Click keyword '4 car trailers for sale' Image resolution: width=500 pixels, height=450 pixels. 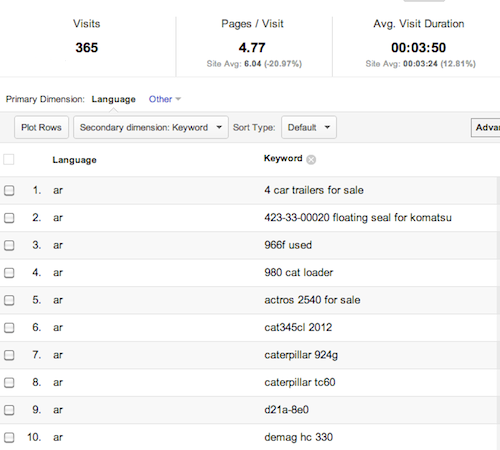(x=314, y=190)
